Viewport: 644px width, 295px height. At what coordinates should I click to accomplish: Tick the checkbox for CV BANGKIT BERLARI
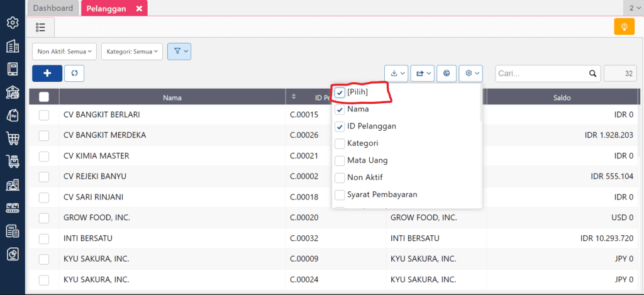(44, 115)
